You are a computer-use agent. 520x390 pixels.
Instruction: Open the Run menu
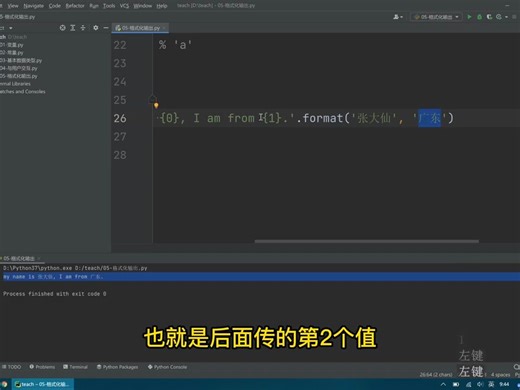point(94,6)
